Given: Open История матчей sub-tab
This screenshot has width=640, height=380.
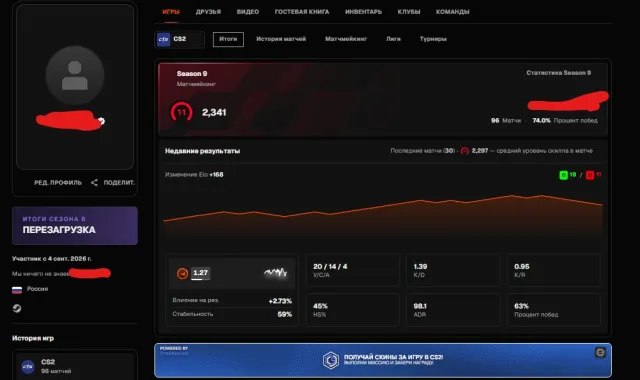Looking at the screenshot, I should pyautogui.click(x=281, y=39).
